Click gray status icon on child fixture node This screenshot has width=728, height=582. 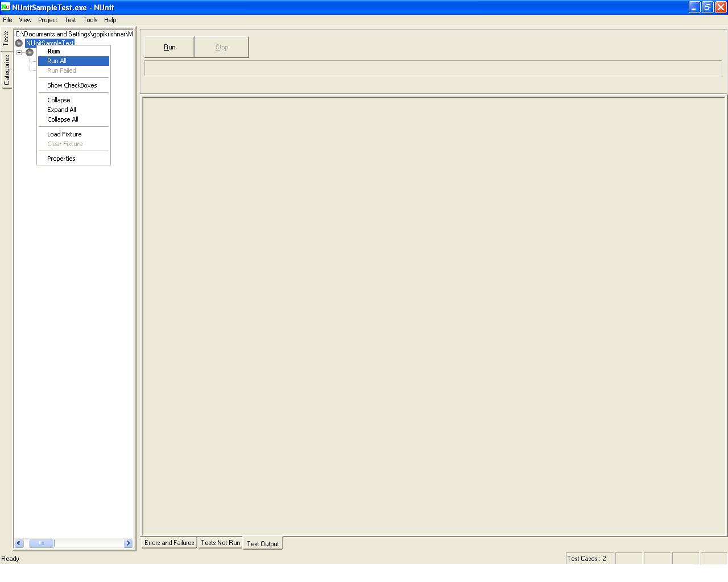click(30, 52)
